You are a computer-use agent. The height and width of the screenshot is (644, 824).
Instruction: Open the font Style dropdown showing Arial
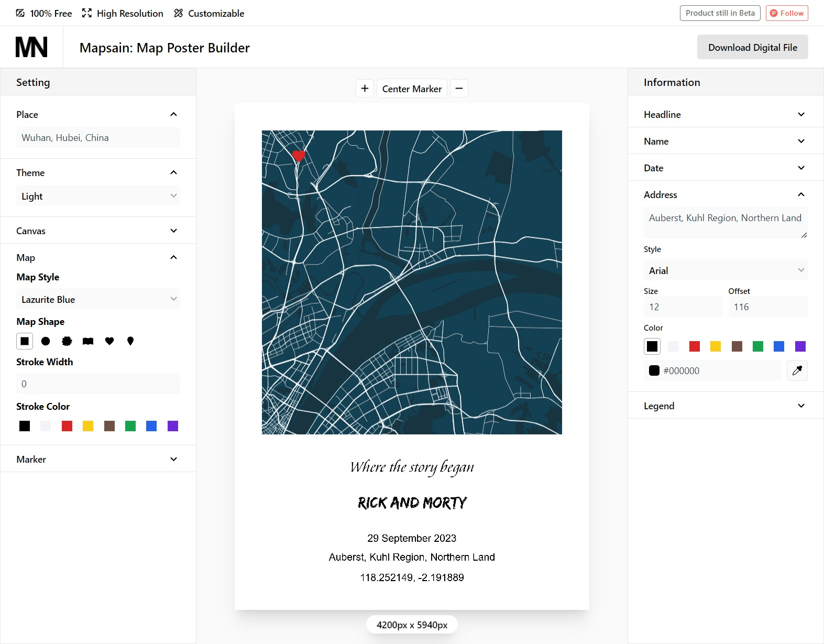[x=726, y=270]
